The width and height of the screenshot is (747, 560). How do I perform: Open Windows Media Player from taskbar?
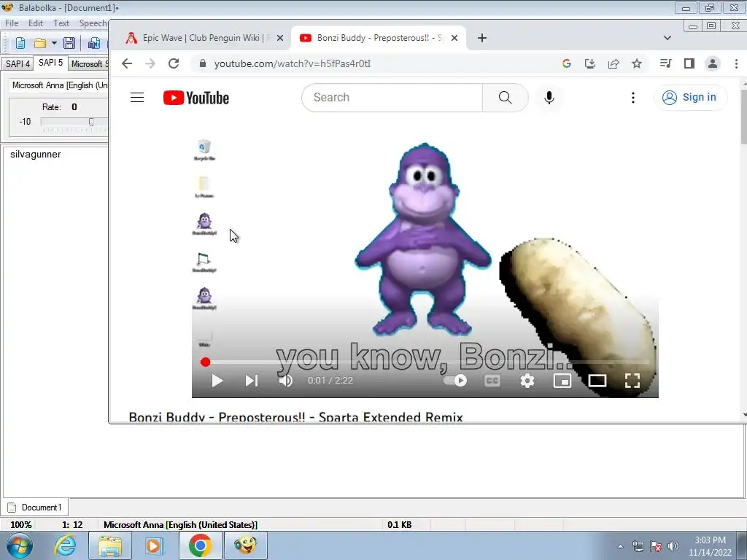click(153, 545)
